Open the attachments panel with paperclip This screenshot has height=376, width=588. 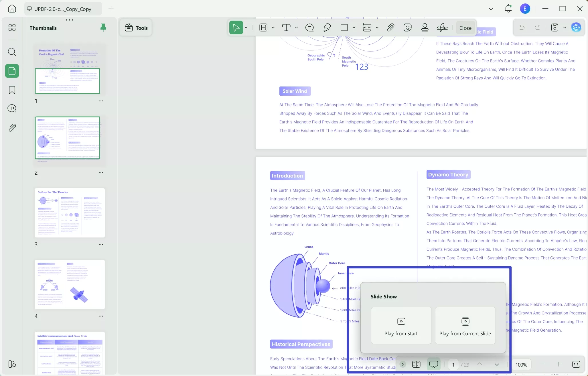[x=12, y=127]
